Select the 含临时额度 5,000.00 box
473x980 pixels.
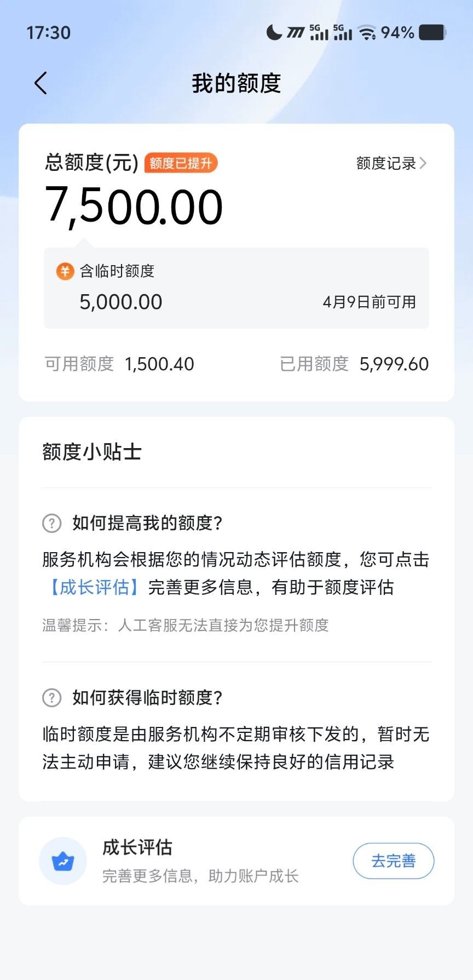pyautogui.click(x=236, y=288)
